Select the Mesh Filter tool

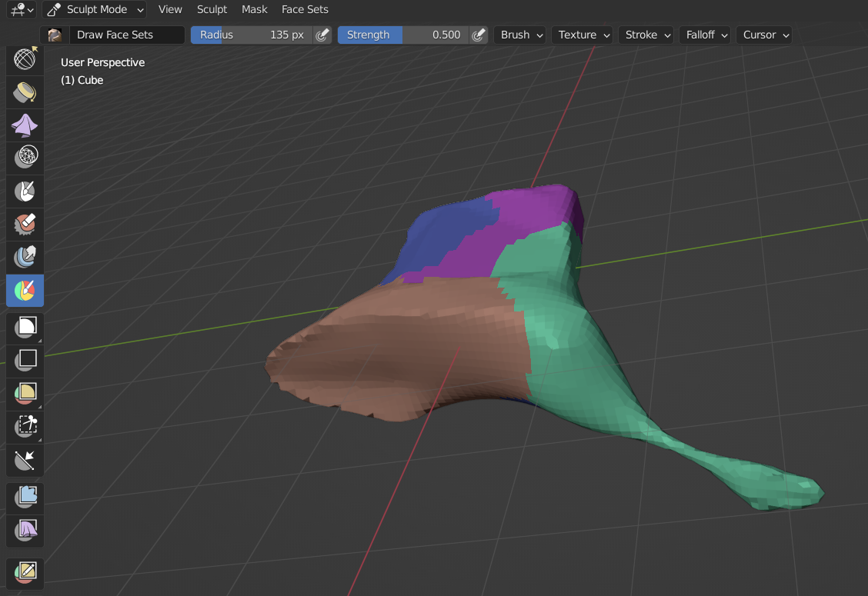tap(25, 496)
